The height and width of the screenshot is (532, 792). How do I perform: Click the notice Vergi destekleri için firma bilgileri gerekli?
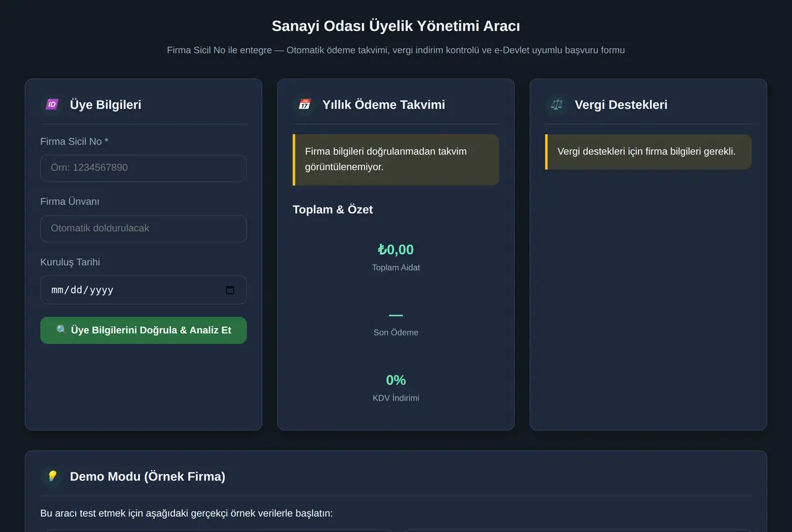click(648, 152)
